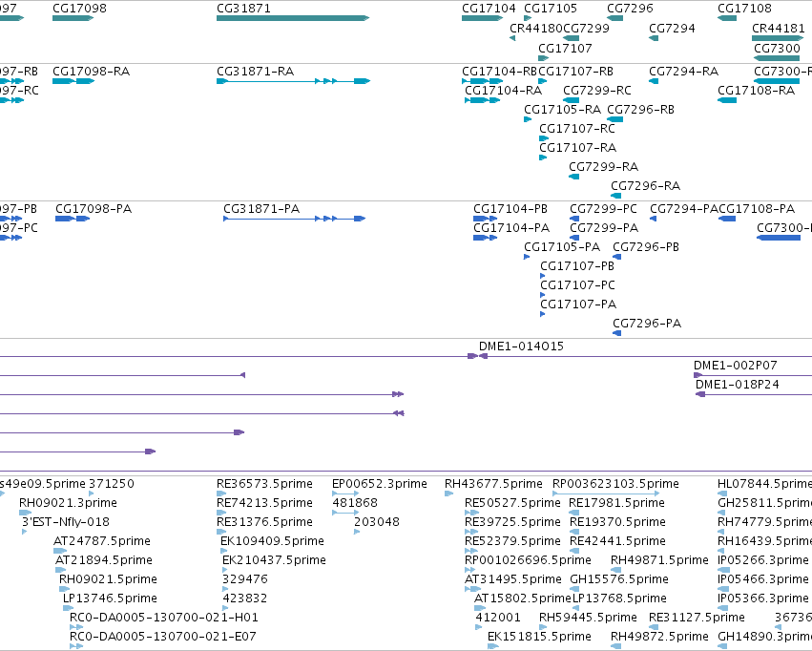Open the RE50527.5prime EST label
The width and height of the screenshot is (812, 651).
point(512,503)
